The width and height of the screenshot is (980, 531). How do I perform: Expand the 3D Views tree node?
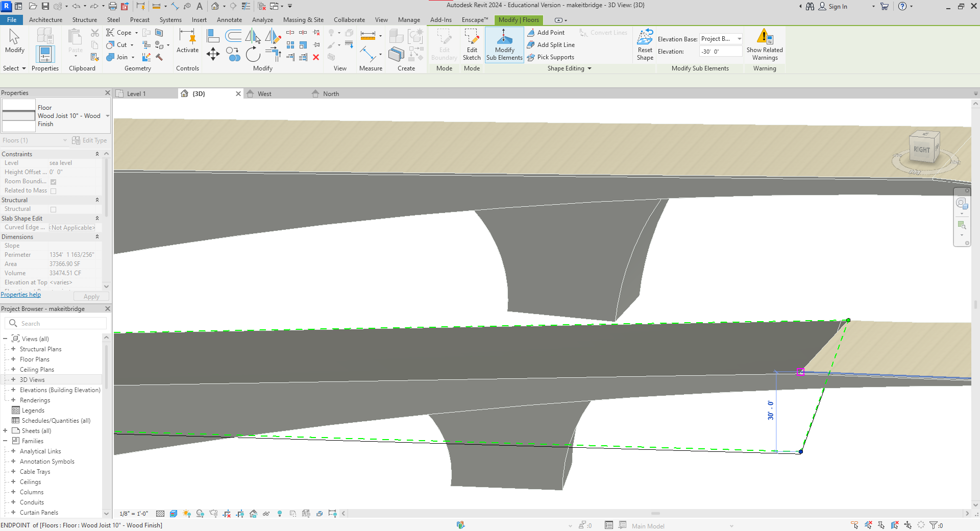[x=13, y=380]
